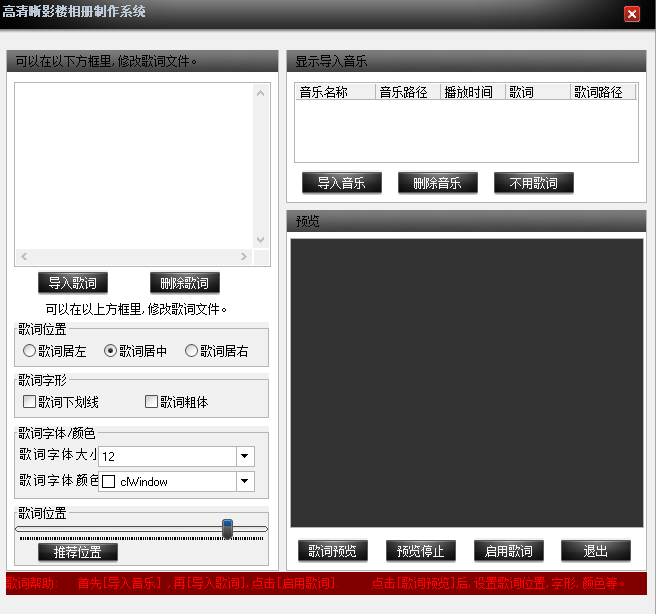This screenshot has height=614, width=656.
Task: Click the clWindow color swatch square
Action: [108, 481]
